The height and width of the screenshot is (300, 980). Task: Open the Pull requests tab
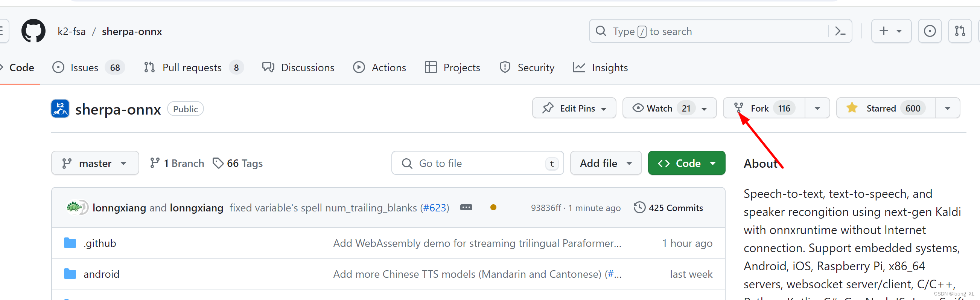click(194, 67)
